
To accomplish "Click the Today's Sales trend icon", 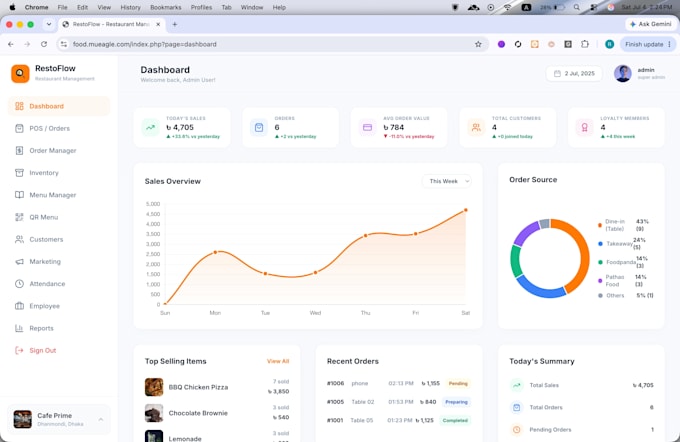I will (x=150, y=128).
